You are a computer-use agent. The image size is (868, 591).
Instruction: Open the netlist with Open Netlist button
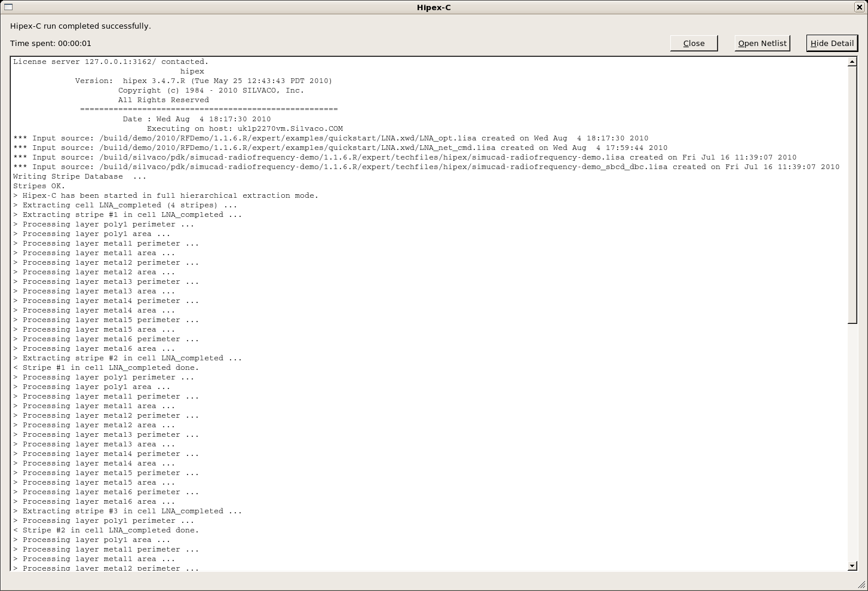click(x=762, y=43)
